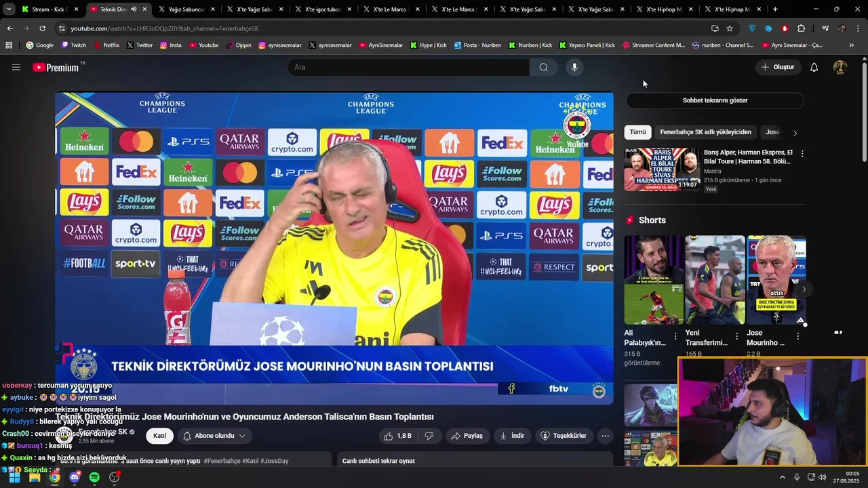Download video with İndir button

(513, 436)
